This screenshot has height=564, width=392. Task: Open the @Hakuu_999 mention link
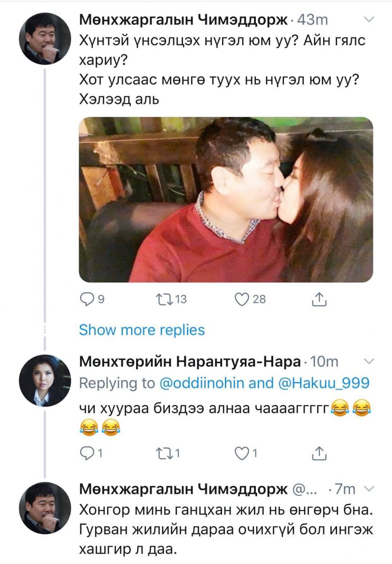(324, 383)
